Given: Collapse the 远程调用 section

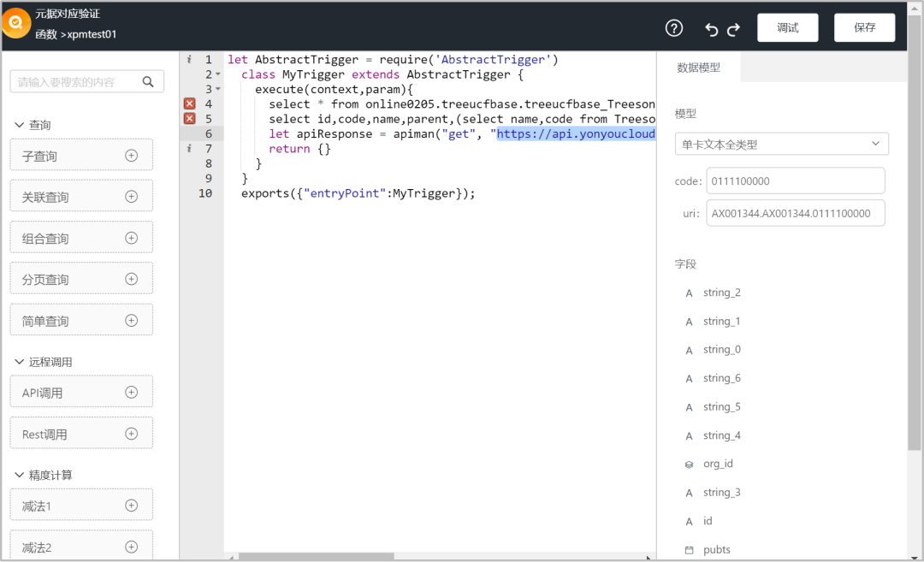Looking at the screenshot, I should pos(20,362).
